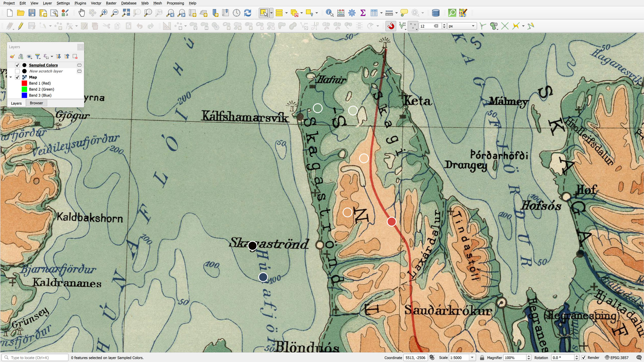
Task: Open the Layer menu
Action: pyautogui.click(x=47, y=3)
